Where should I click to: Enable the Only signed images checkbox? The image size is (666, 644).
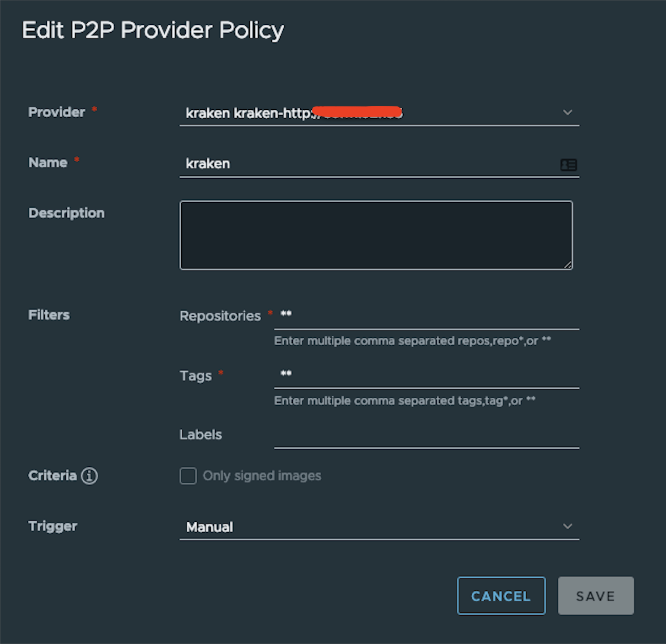click(x=187, y=476)
